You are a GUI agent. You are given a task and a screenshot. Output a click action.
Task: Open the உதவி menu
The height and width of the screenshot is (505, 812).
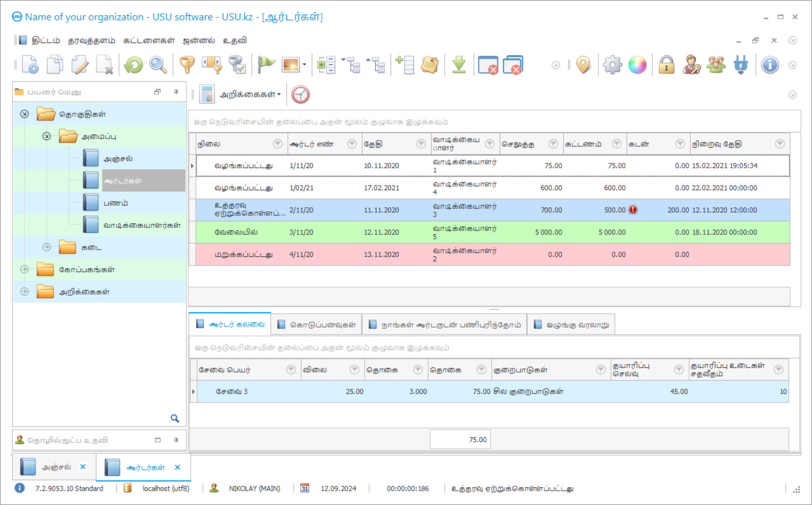pyautogui.click(x=235, y=41)
